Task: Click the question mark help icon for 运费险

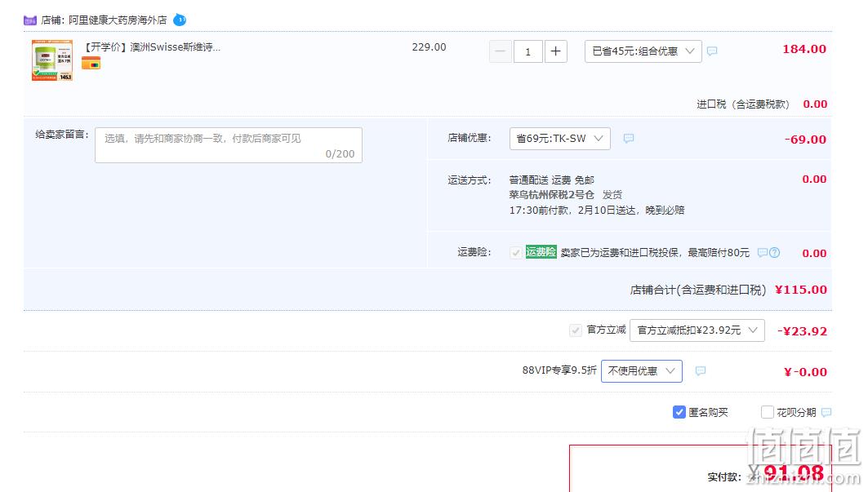Action: click(774, 252)
